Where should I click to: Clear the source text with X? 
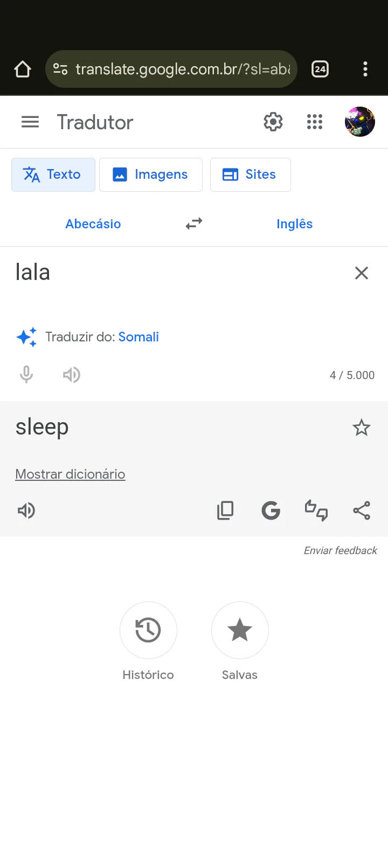[x=362, y=273]
